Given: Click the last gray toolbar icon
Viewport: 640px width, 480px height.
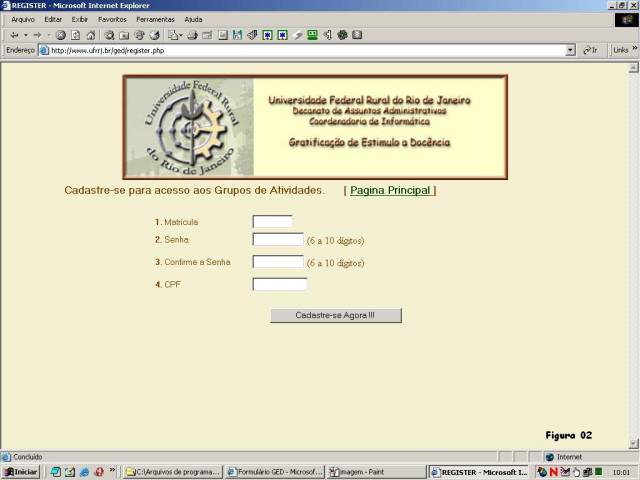Looking at the screenshot, I should pos(357,35).
